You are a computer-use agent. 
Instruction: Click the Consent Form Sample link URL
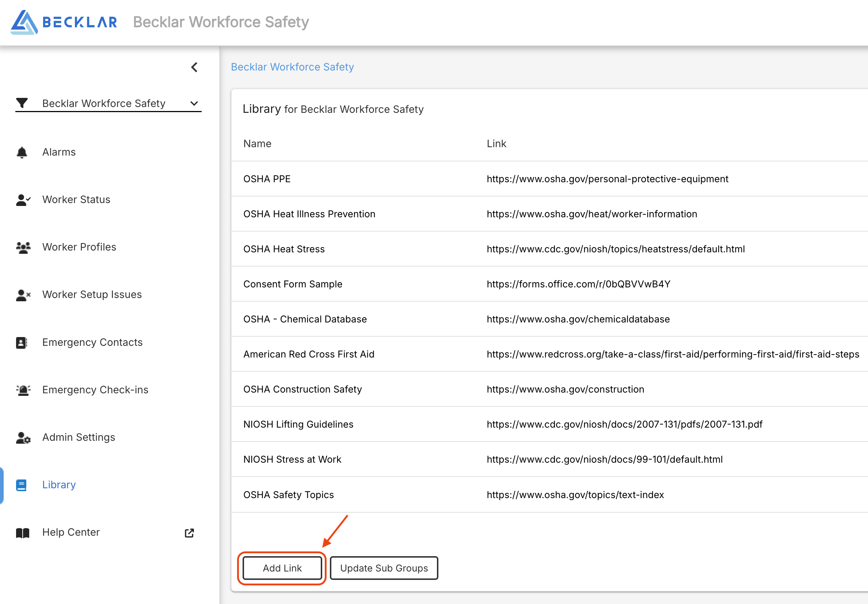click(x=578, y=284)
